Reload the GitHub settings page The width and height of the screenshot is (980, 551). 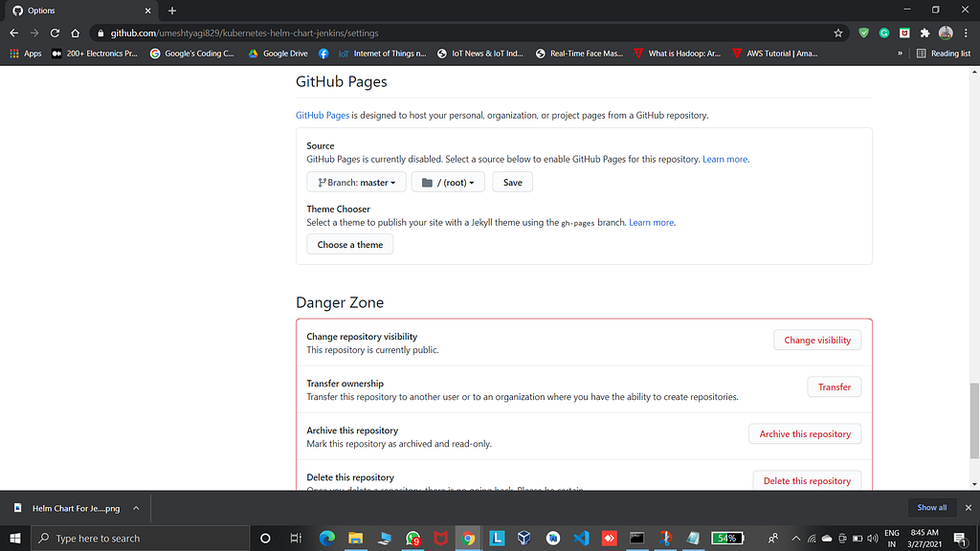[x=55, y=33]
